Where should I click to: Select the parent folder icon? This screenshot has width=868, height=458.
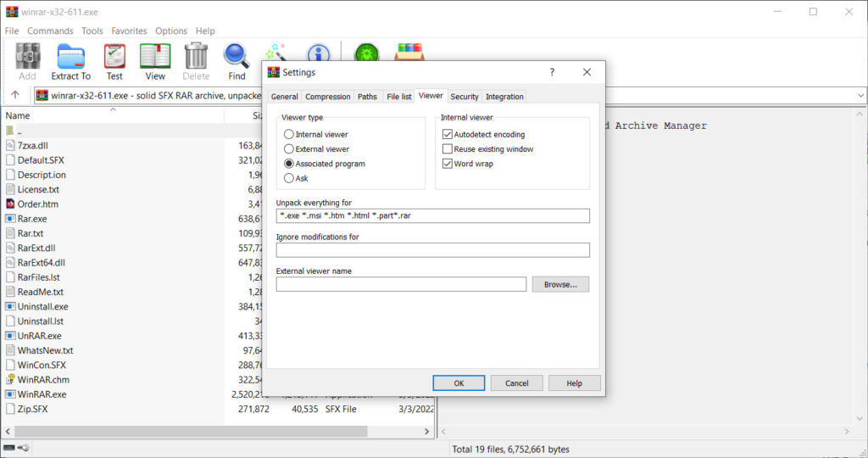[10, 131]
